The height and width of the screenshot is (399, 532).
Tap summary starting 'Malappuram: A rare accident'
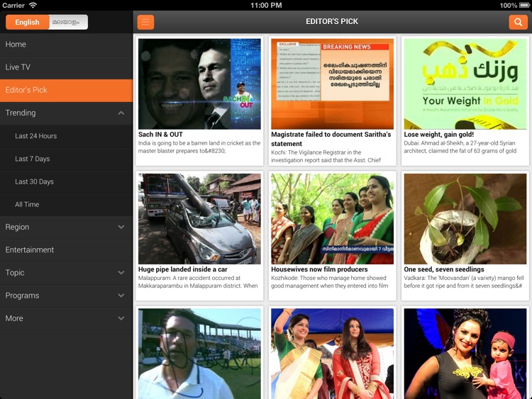pyautogui.click(x=198, y=281)
